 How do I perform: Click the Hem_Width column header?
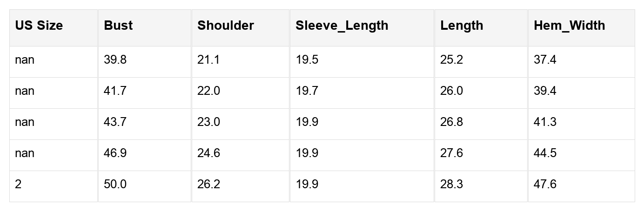[x=569, y=26]
